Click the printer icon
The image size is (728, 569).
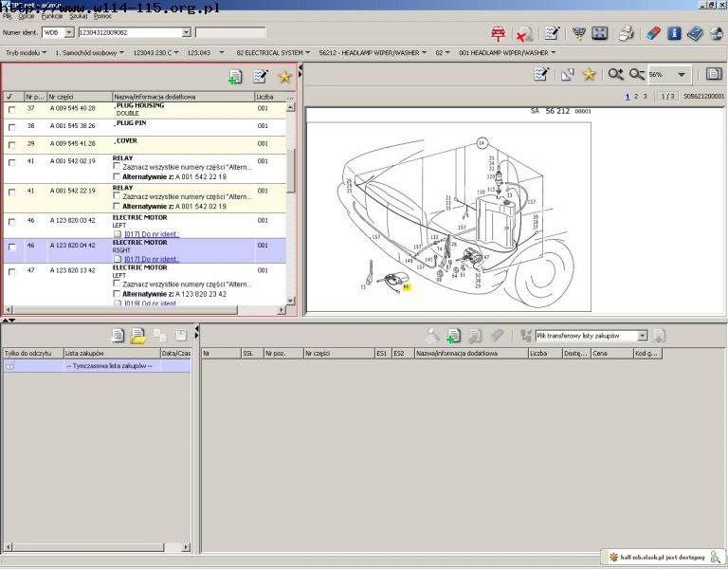(626, 33)
